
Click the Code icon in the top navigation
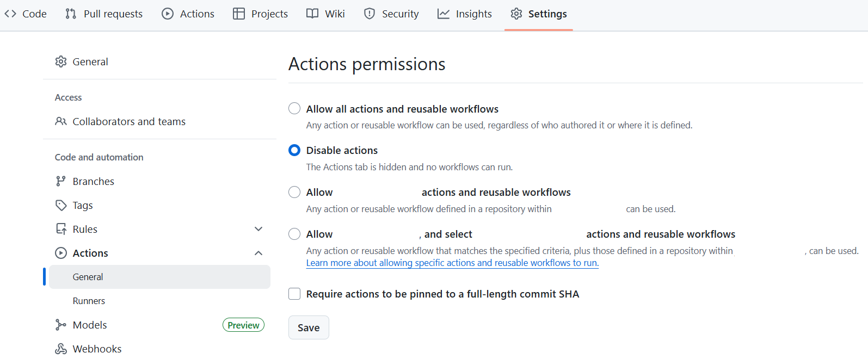point(9,13)
